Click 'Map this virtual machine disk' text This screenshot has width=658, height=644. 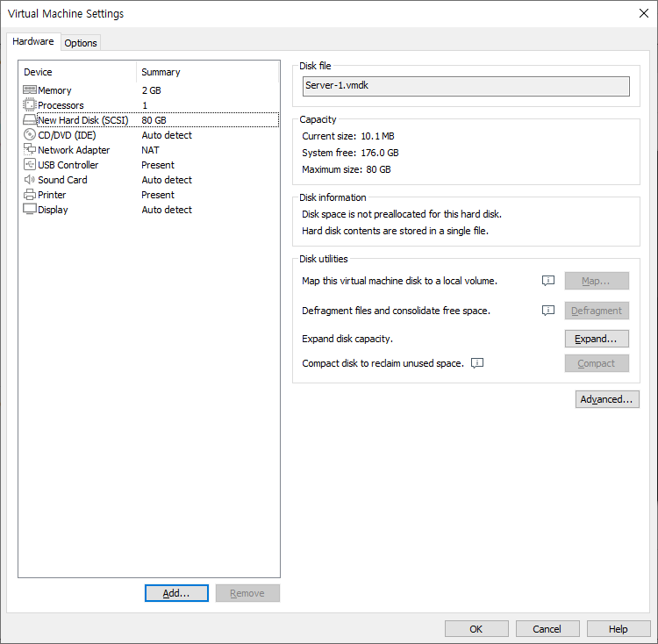point(399,281)
